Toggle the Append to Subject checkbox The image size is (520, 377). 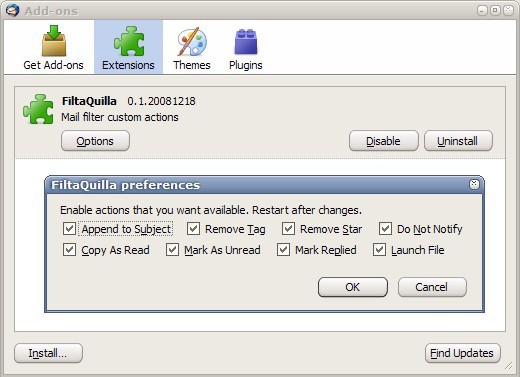click(69, 229)
